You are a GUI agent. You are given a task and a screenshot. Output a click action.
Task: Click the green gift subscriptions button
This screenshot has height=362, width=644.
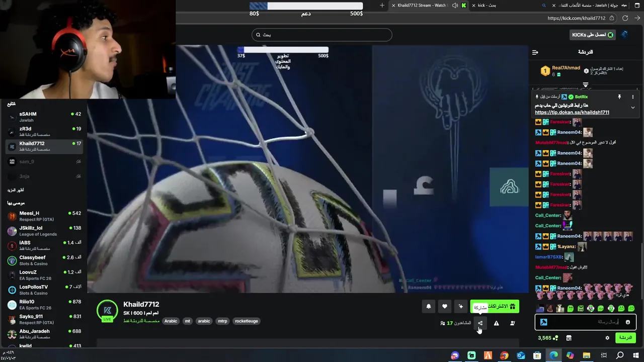coord(495,306)
